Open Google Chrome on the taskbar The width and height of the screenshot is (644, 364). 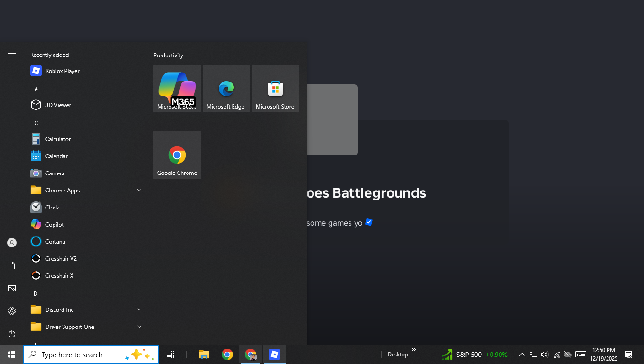pos(227,355)
